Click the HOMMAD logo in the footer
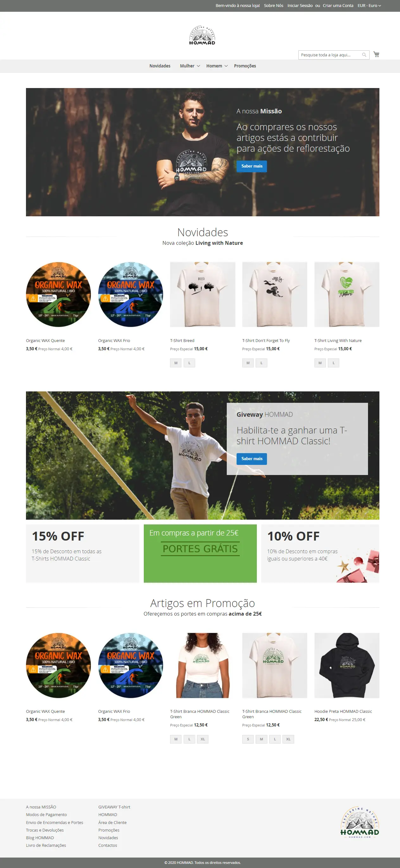 coord(359,822)
